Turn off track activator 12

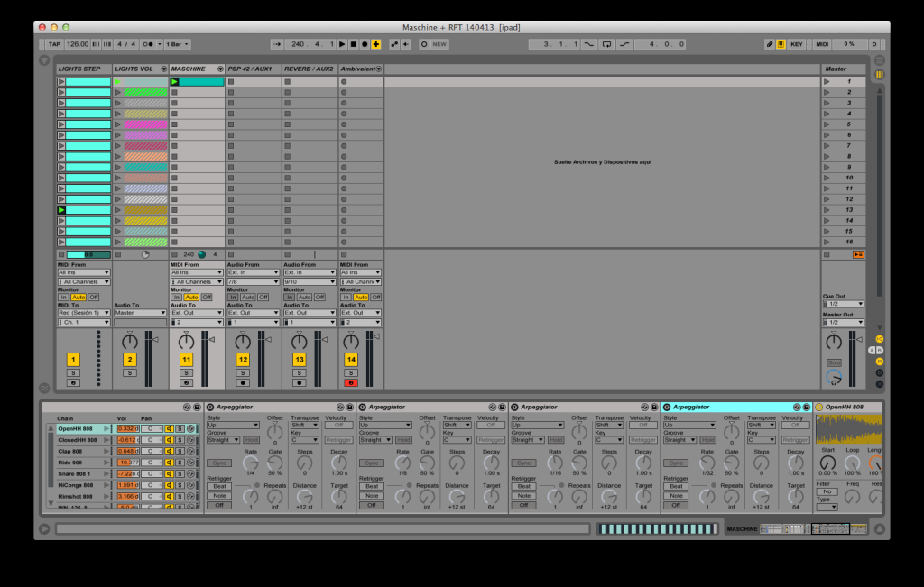(x=243, y=360)
